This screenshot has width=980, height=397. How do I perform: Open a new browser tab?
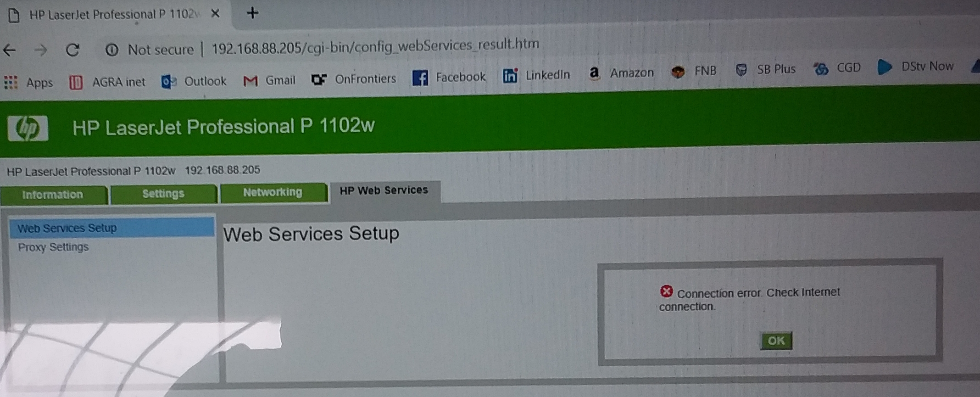[252, 13]
